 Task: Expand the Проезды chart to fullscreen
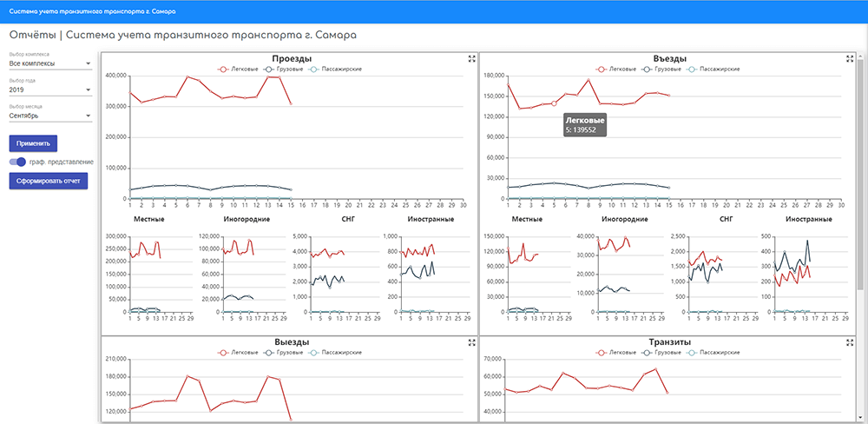point(471,59)
